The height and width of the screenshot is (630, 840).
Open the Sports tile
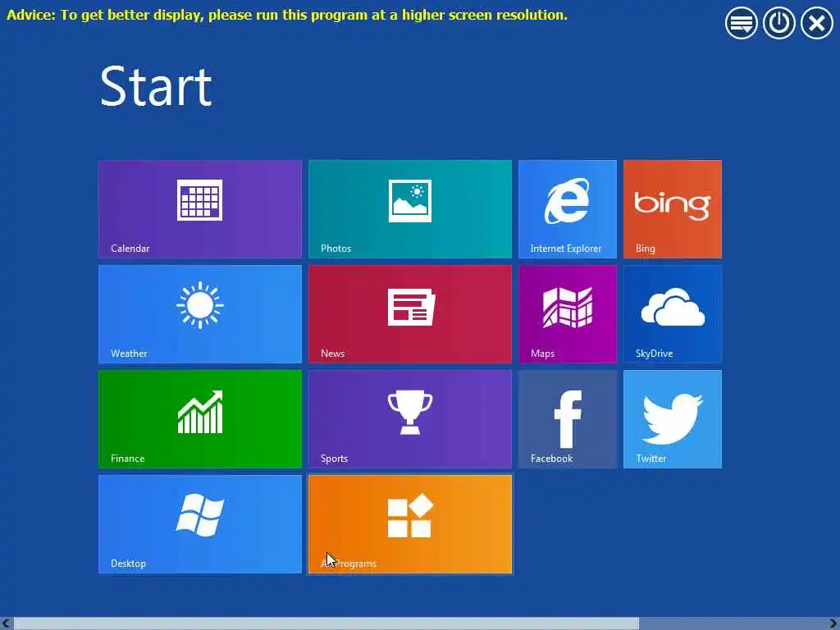pyautogui.click(x=410, y=419)
